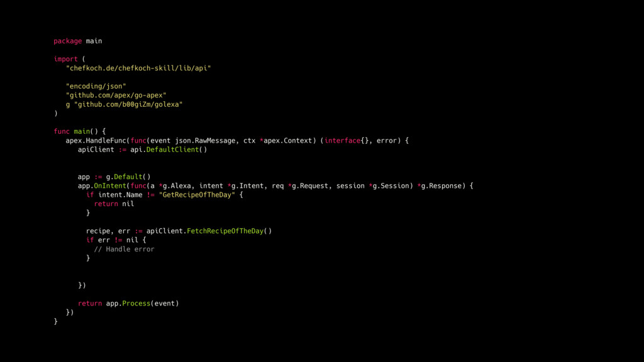Click the session *g.Session parameter
Image resolution: width=644 pixels, height=362 pixels.
pyautogui.click(x=372, y=185)
